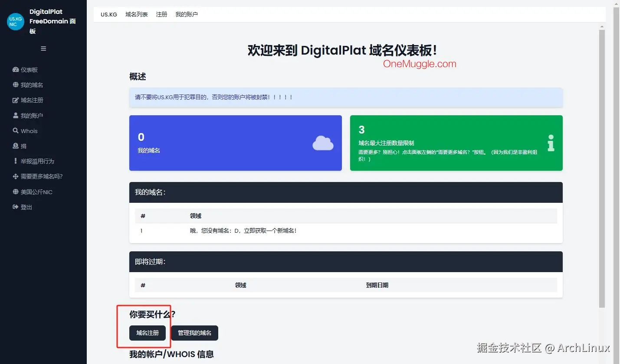This screenshot has height=364, width=620.
Task: Open 仪表板 in the sidebar
Action: pos(29,70)
